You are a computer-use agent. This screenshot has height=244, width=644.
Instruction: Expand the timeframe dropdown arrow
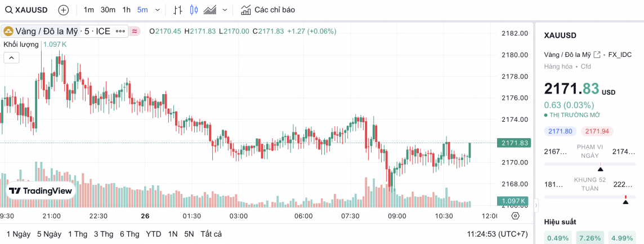(157, 10)
